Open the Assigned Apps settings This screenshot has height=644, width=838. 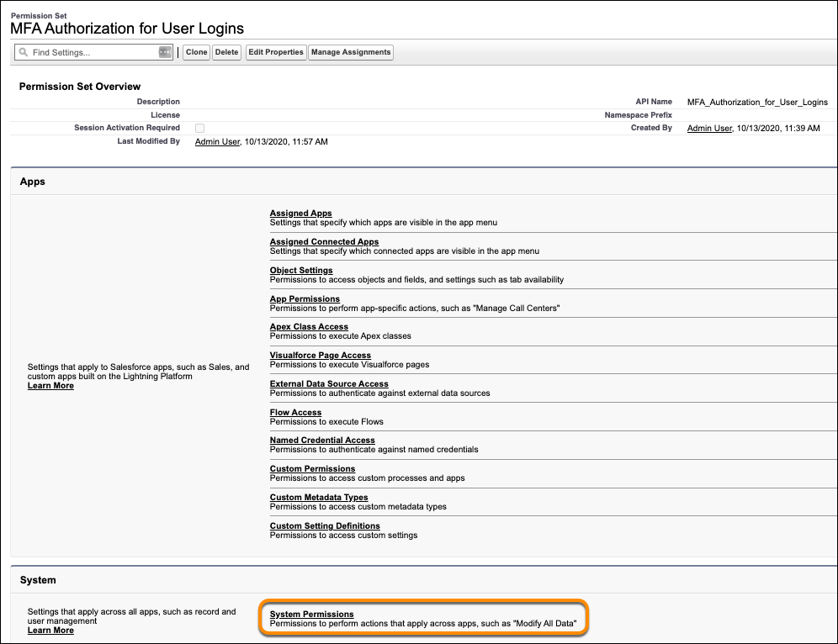pyautogui.click(x=300, y=213)
